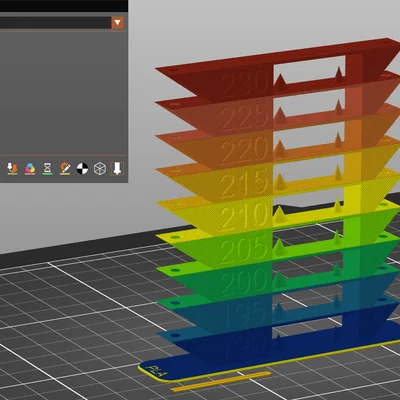Image resolution: width=400 pixels, height=400 pixels.
Task: Toggle pause prints hourglass icon
Action: [47, 169]
